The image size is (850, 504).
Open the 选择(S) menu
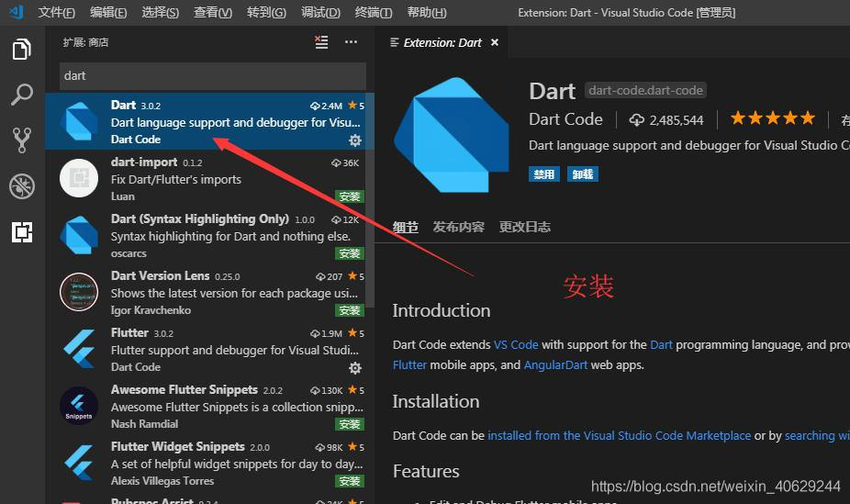(160, 12)
